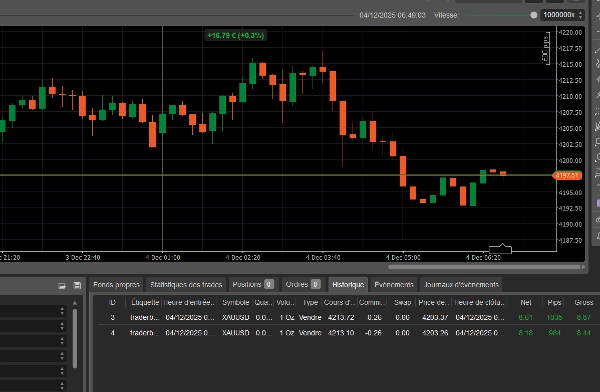Click the parameters panel scroll-up arrow
This screenshot has width=600, height=392.
pyautogui.click(x=75, y=303)
